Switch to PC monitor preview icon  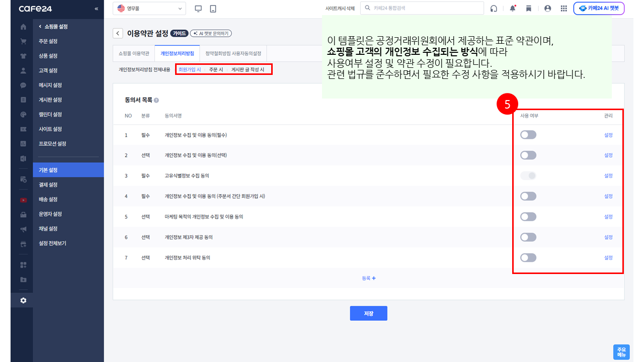[198, 9]
